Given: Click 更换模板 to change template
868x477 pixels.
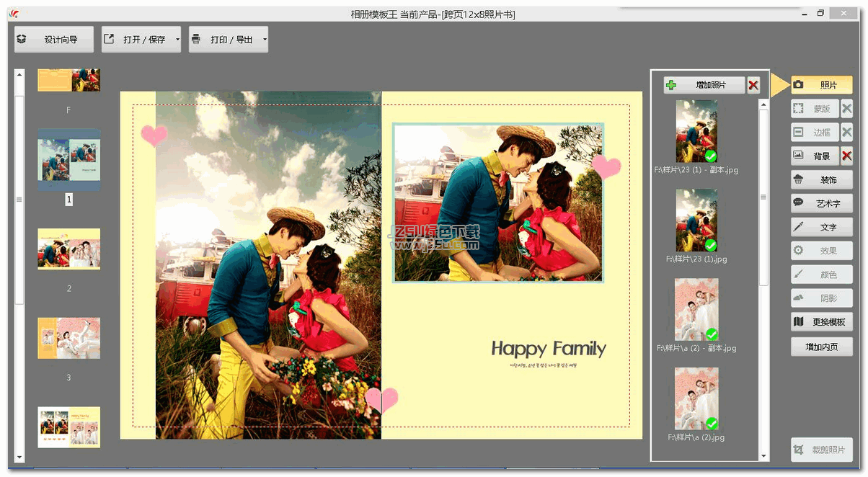Looking at the screenshot, I should 821,322.
